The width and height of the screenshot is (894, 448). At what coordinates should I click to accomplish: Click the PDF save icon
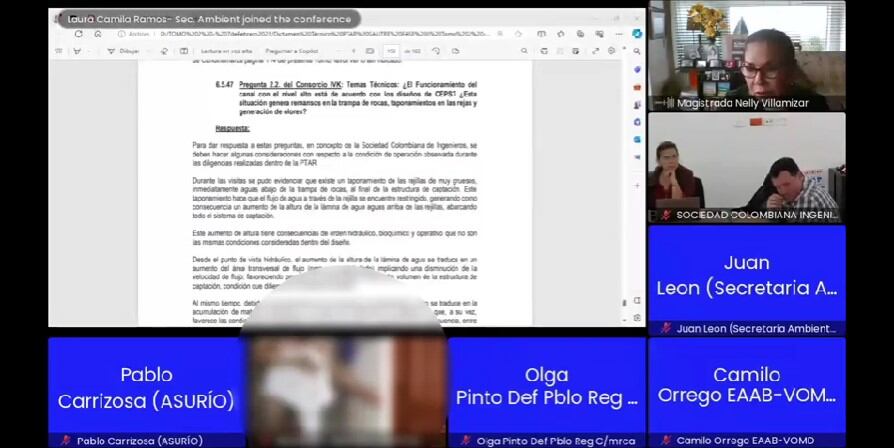(x=560, y=51)
